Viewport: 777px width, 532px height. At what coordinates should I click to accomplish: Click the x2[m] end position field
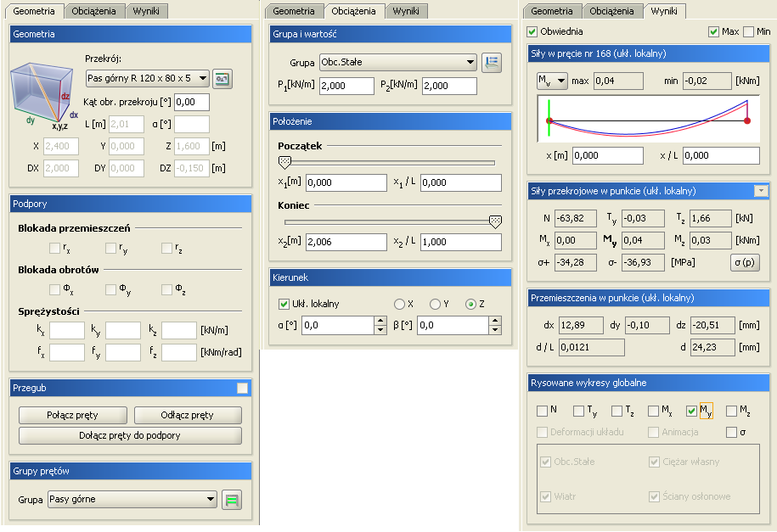click(346, 242)
